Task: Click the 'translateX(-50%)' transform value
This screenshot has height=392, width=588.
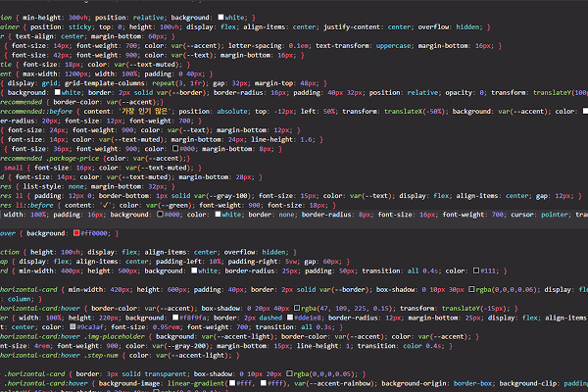Action: [x=415, y=112]
